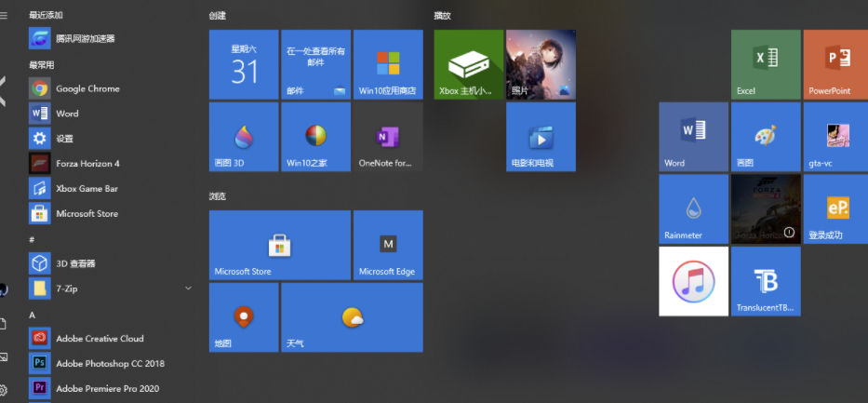Open the calendar tile showing 星期六 31
This screenshot has height=403, width=868.
coord(244,64)
